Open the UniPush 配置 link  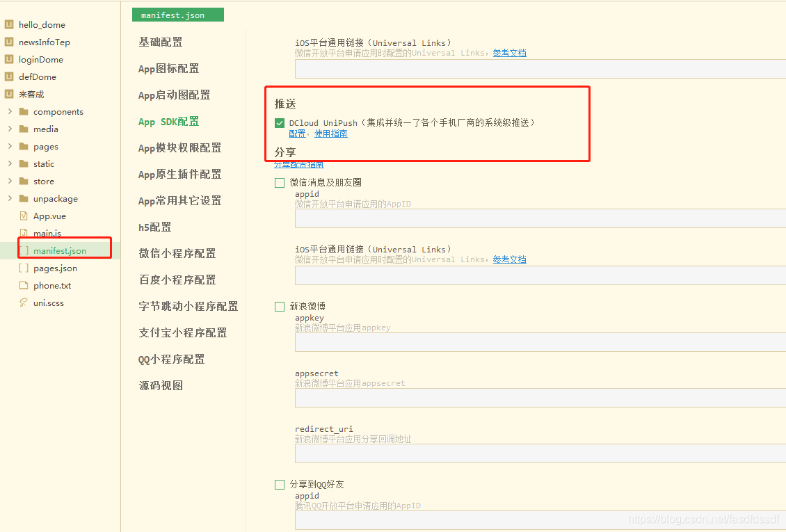coord(297,134)
